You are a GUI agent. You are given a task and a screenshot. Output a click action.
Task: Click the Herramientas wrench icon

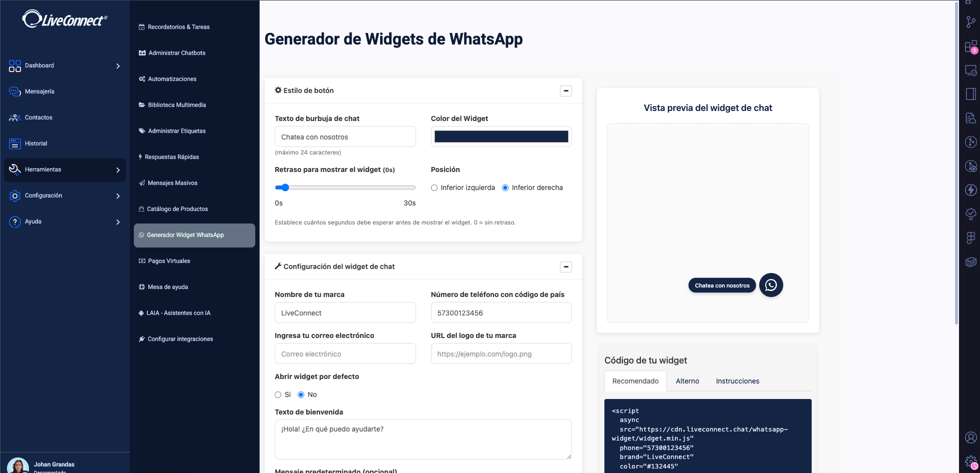coord(15,170)
